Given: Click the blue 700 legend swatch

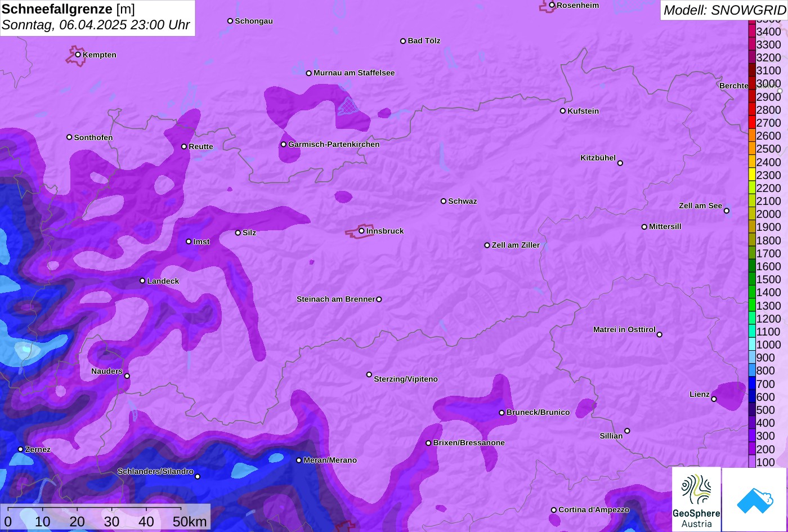Looking at the screenshot, I should tap(752, 383).
